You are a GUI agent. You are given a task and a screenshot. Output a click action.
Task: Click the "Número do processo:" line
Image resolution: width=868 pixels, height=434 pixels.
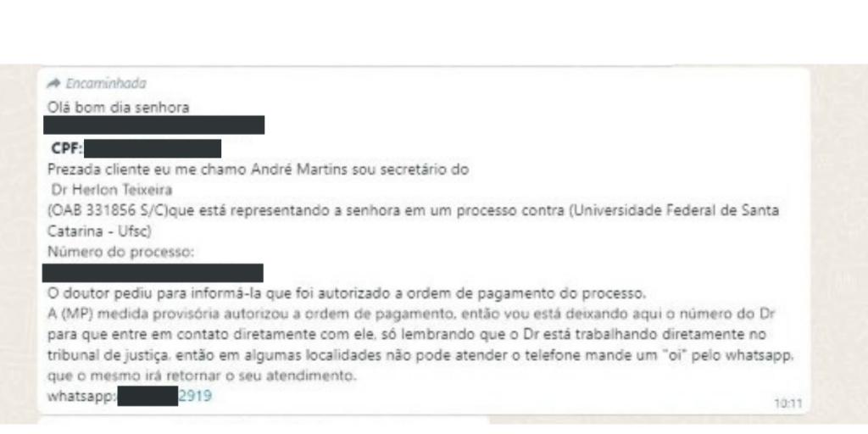point(109,251)
